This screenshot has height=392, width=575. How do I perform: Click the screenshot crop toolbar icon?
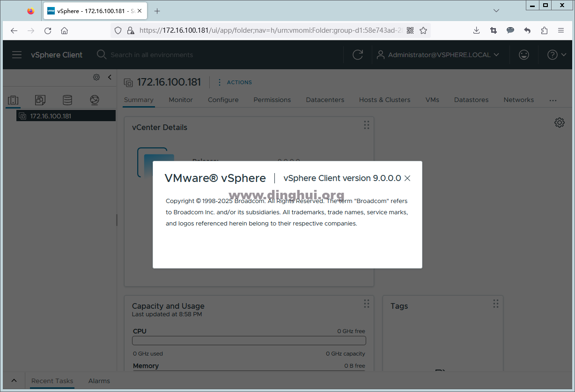click(x=494, y=30)
